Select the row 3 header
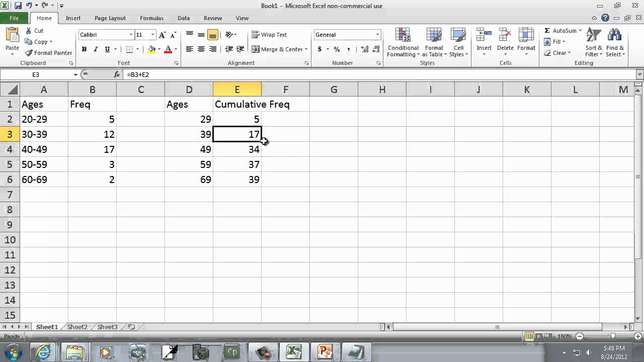 coord(10,134)
